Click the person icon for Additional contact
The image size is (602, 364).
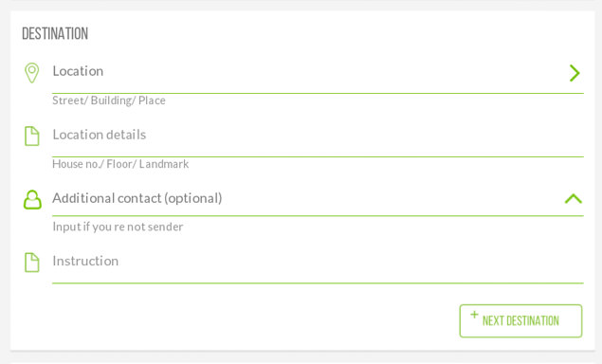coord(32,200)
